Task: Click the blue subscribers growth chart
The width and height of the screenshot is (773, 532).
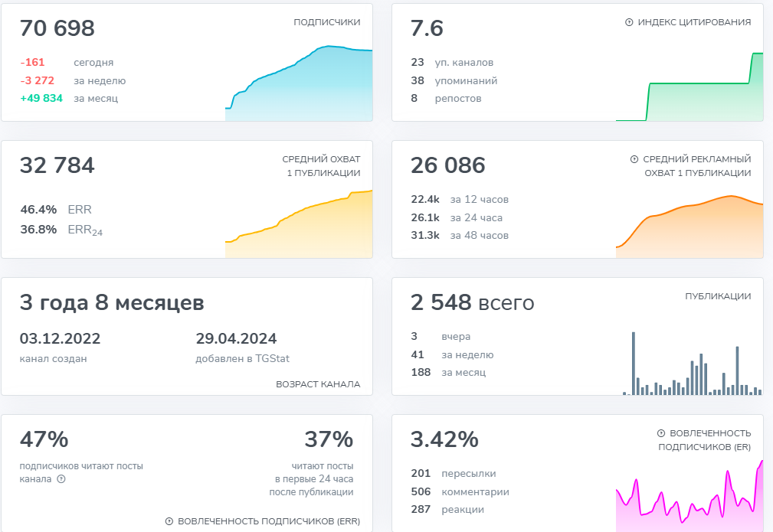Action: [x=299, y=83]
